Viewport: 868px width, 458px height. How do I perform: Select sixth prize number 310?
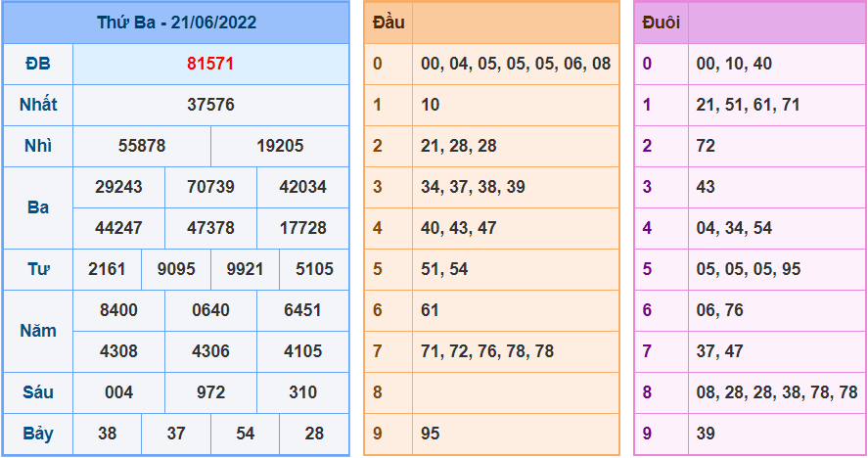[302, 392]
